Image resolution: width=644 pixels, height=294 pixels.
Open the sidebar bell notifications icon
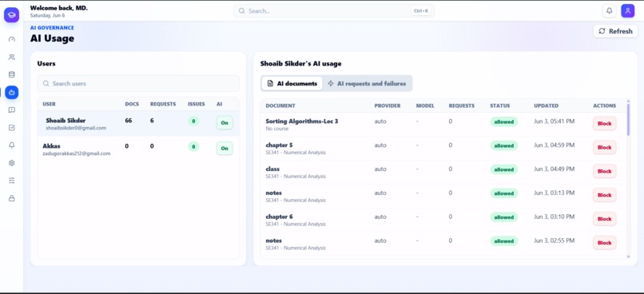pos(11,145)
